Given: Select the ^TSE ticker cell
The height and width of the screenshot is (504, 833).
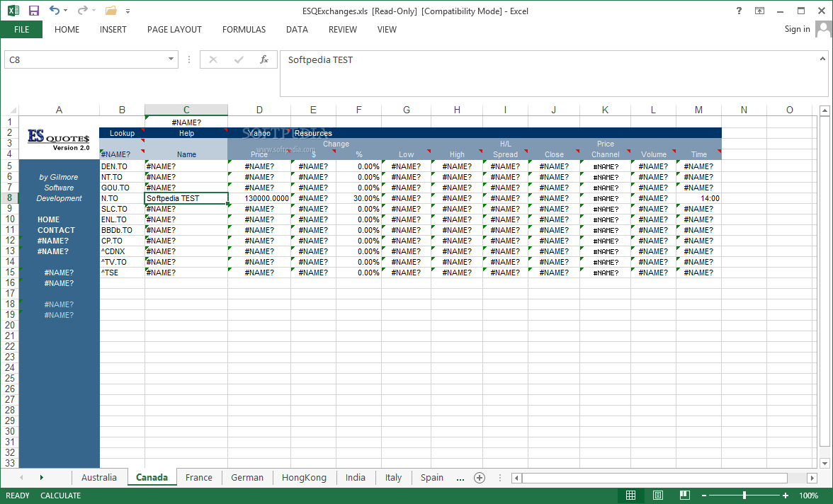Looking at the screenshot, I should 122,273.
